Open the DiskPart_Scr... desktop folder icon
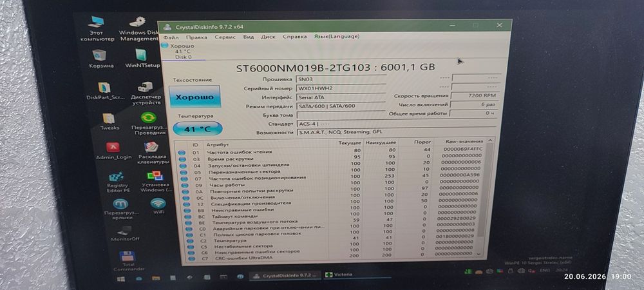Screen dimensions: 644x290 tap(105, 92)
